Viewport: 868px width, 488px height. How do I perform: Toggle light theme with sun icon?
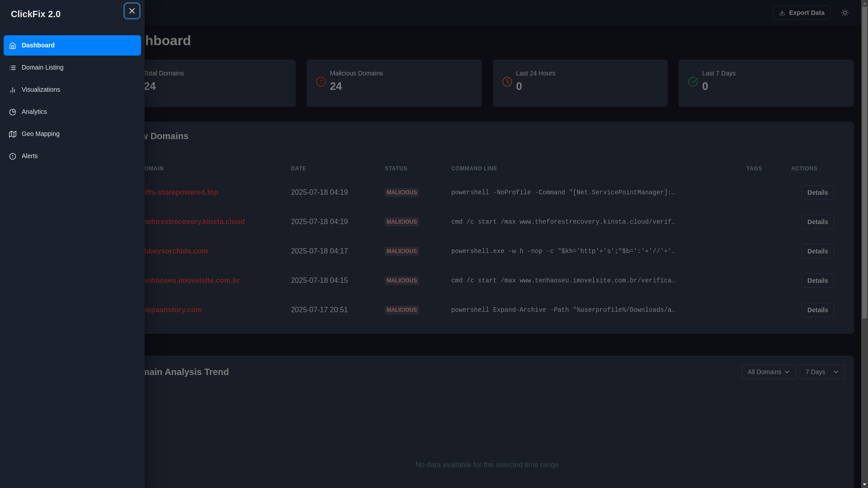(845, 13)
